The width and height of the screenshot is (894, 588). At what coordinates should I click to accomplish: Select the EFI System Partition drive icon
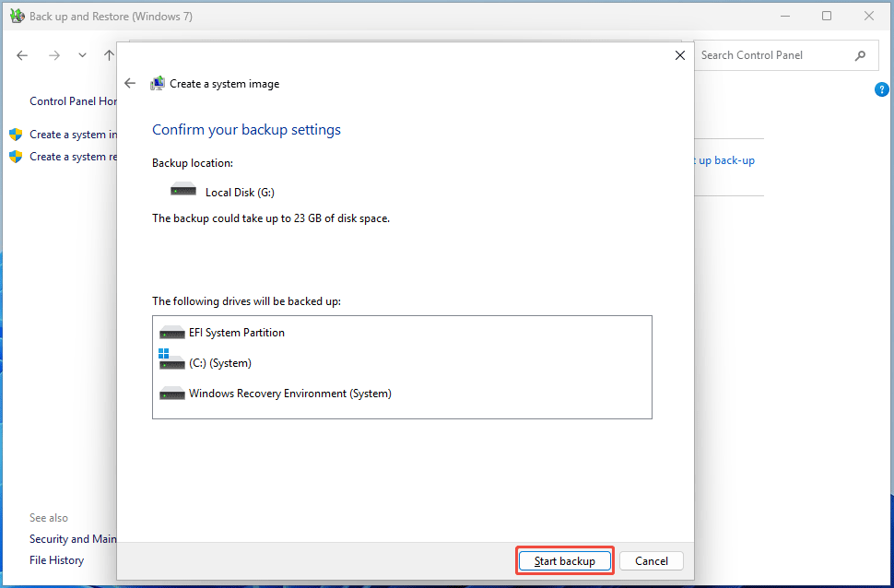[171, 332]
